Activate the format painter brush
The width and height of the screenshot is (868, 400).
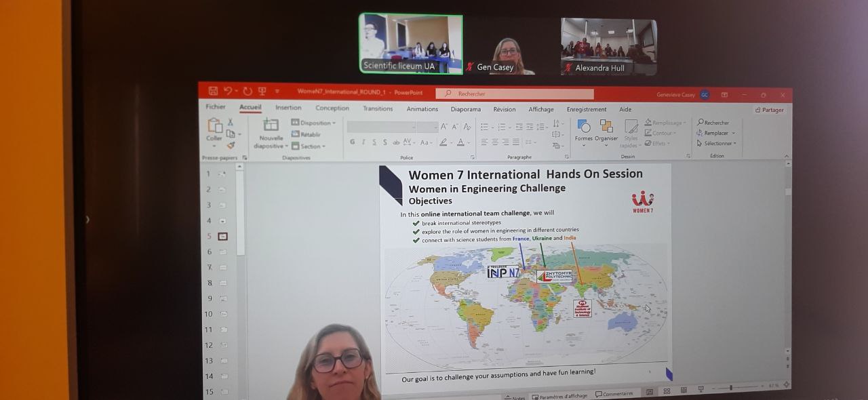(231, 145)
